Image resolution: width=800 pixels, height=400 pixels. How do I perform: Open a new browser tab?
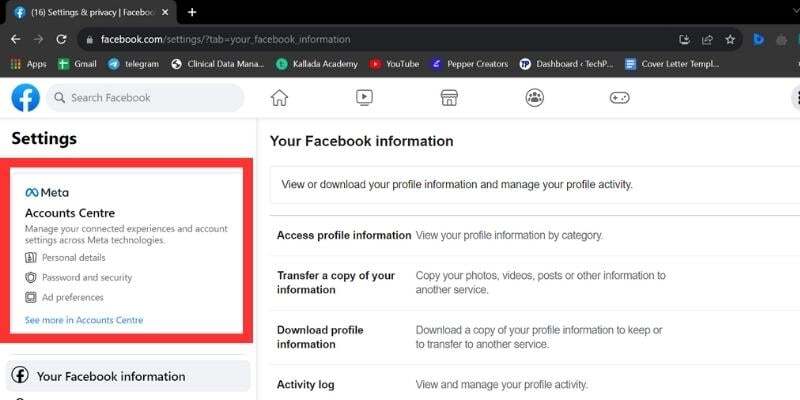192,12
